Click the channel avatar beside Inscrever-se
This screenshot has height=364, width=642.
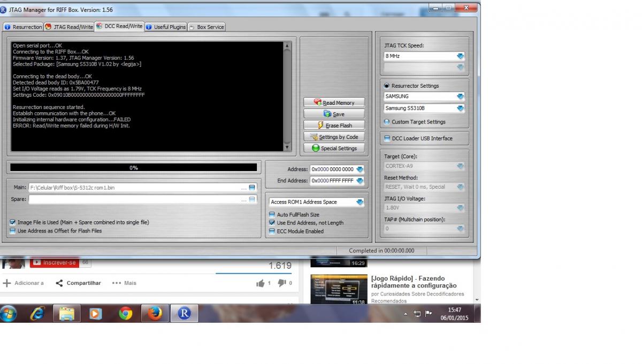[13, 263]
